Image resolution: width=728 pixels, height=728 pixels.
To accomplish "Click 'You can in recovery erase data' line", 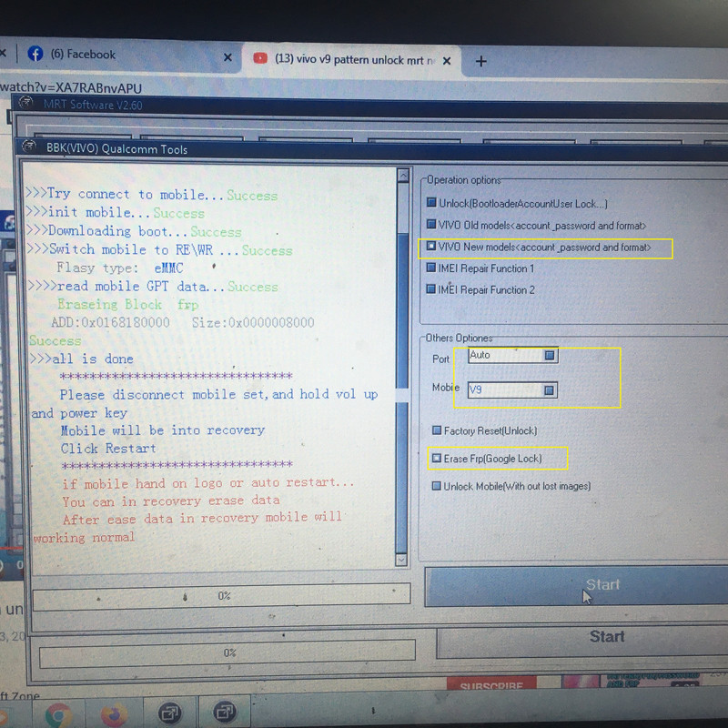I will [171, 501].
